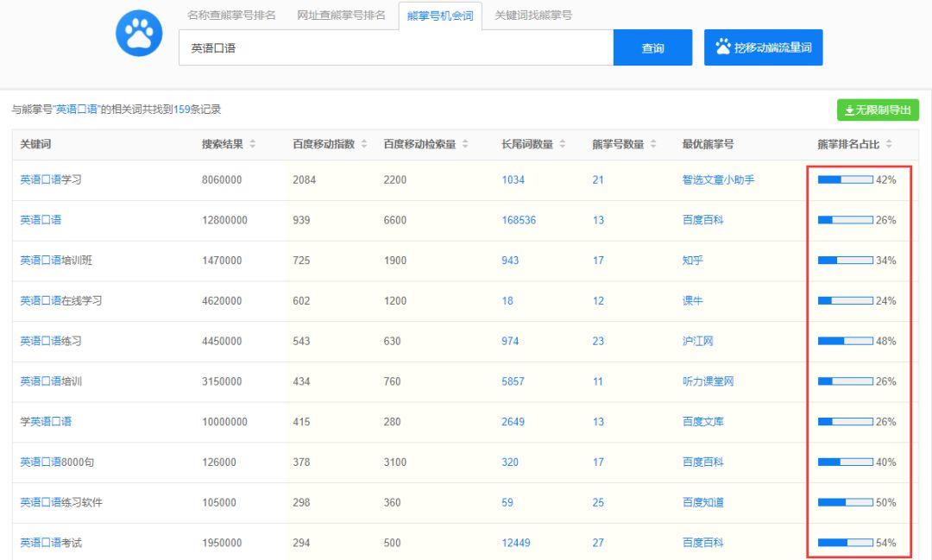The width and height of the screenshot is (932, 560).
Task: Open keyword link 英语口语学习
Action: 51,179
